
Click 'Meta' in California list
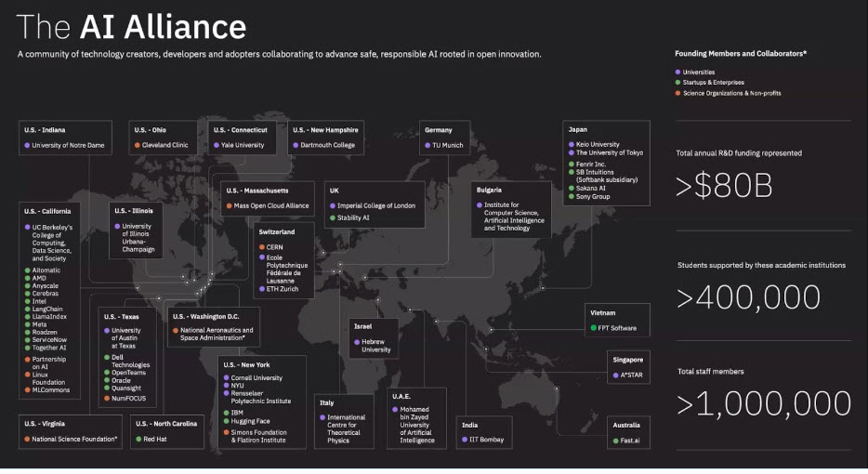(39, 324)
